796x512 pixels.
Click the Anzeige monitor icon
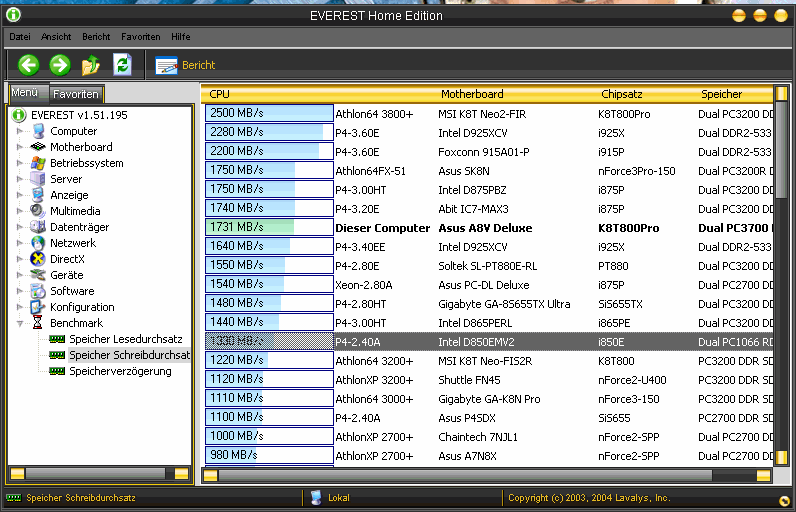[x=38, y=195]
